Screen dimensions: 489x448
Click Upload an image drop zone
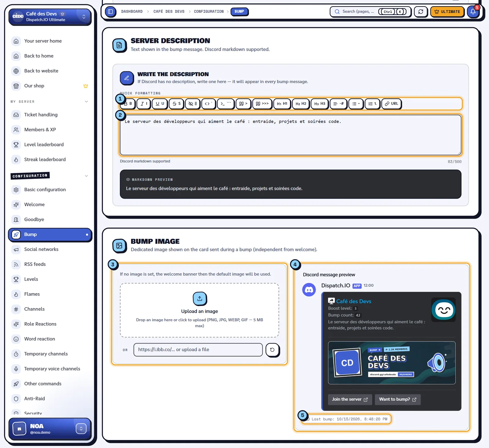pyautogui.click(x=200, y=310)
